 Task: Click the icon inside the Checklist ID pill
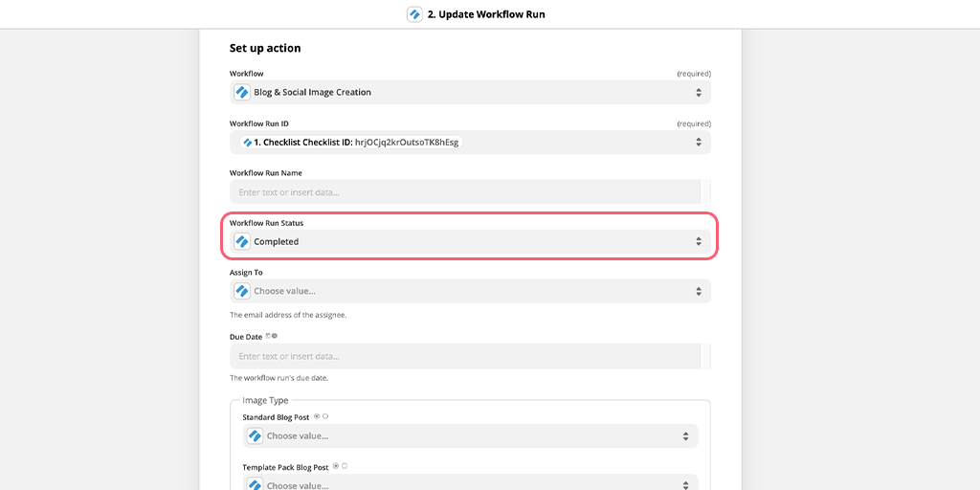pyautogui.click(x=248, y=143)
